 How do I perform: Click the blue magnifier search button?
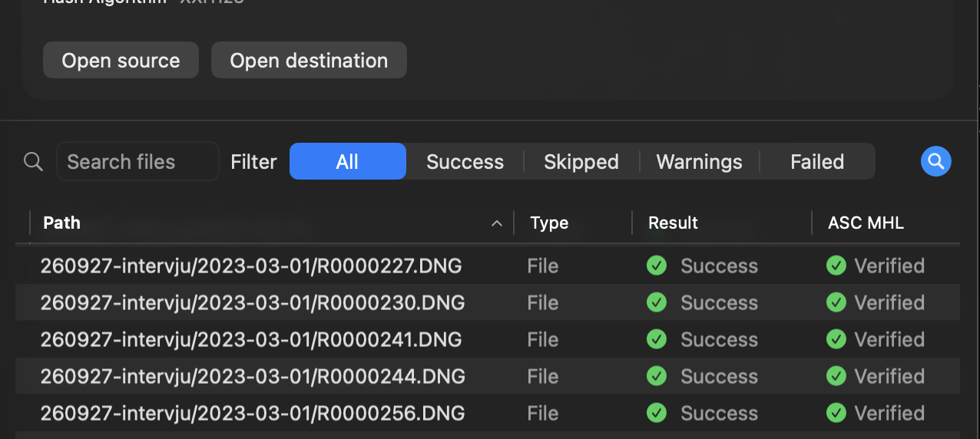point(935,161)
